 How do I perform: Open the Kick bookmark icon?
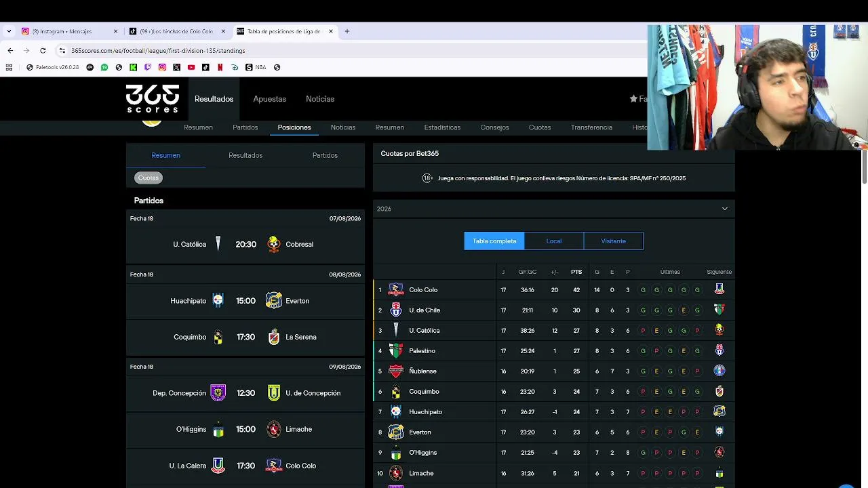pyautogui.click(x=133, y=68)
